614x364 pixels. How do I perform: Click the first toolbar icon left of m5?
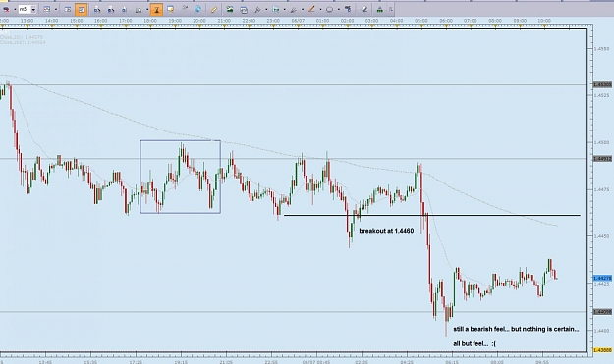pyautogui.click(x=6, y=10)
